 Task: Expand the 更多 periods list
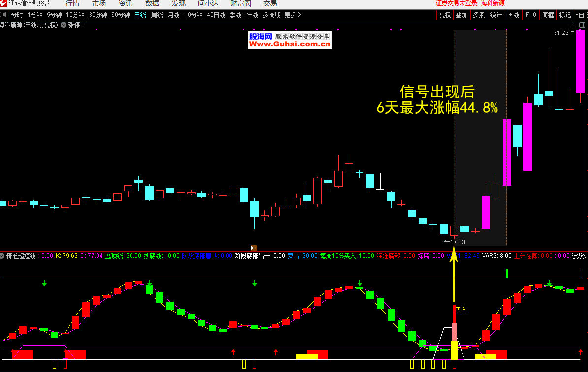coord(293,15)
